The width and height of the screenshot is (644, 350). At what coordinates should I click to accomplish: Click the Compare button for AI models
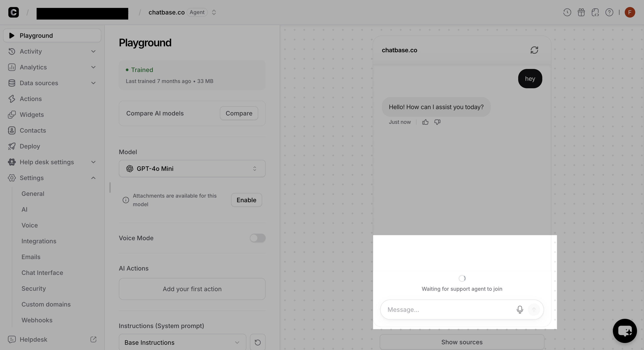(x=239, y=113)
